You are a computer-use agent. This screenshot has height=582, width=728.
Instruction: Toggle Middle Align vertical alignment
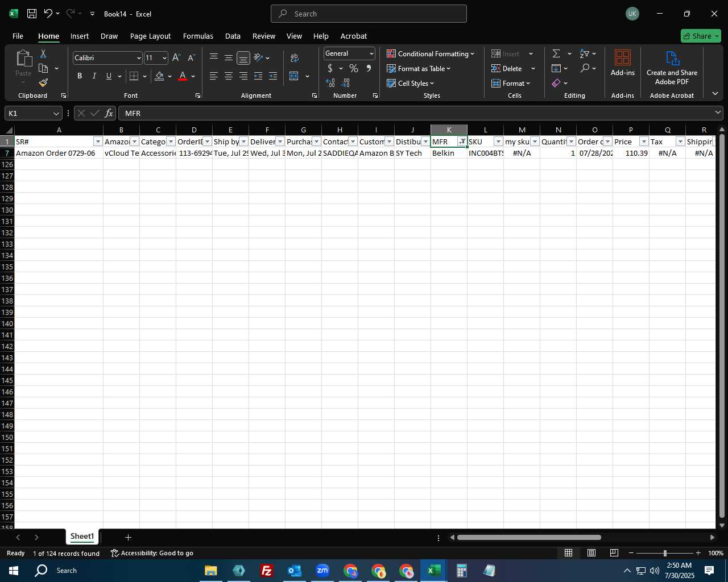(x=229, y=57)
